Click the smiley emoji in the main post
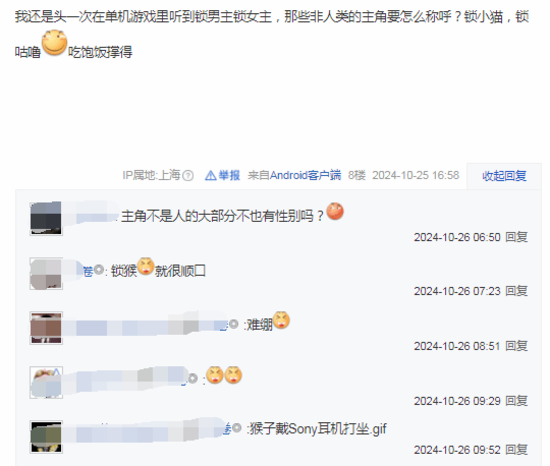Viewport: 550px width, 466px height. point(54,43)
